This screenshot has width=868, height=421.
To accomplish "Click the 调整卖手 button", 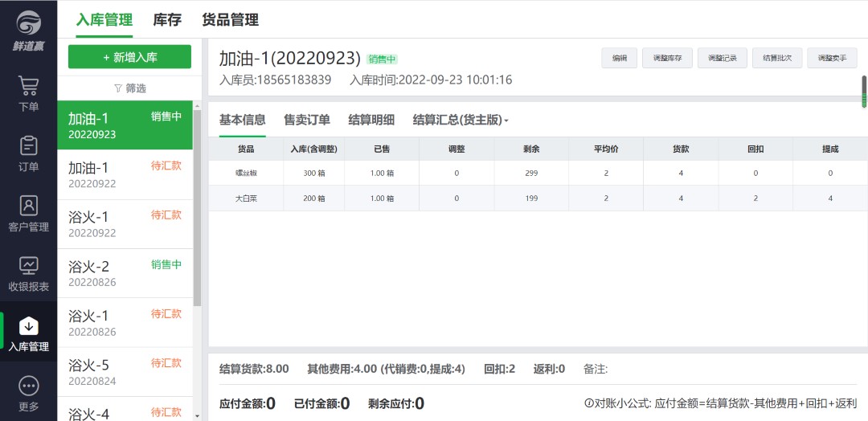I will [x=832, y=58].
